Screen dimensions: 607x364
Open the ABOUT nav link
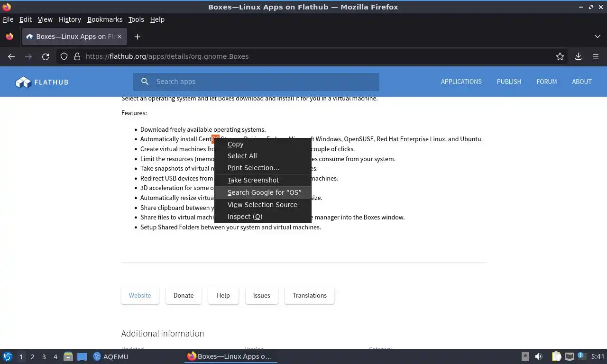click(x=581, y=82)
